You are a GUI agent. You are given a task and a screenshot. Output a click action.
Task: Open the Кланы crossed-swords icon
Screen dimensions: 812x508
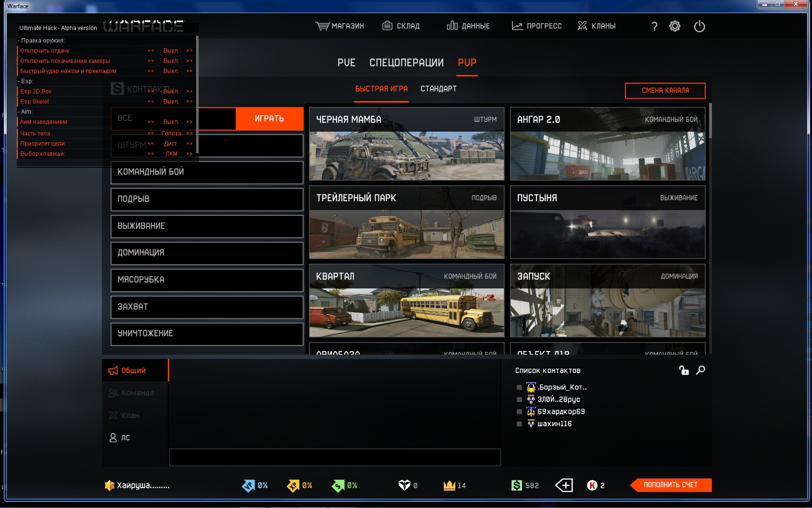582,26
